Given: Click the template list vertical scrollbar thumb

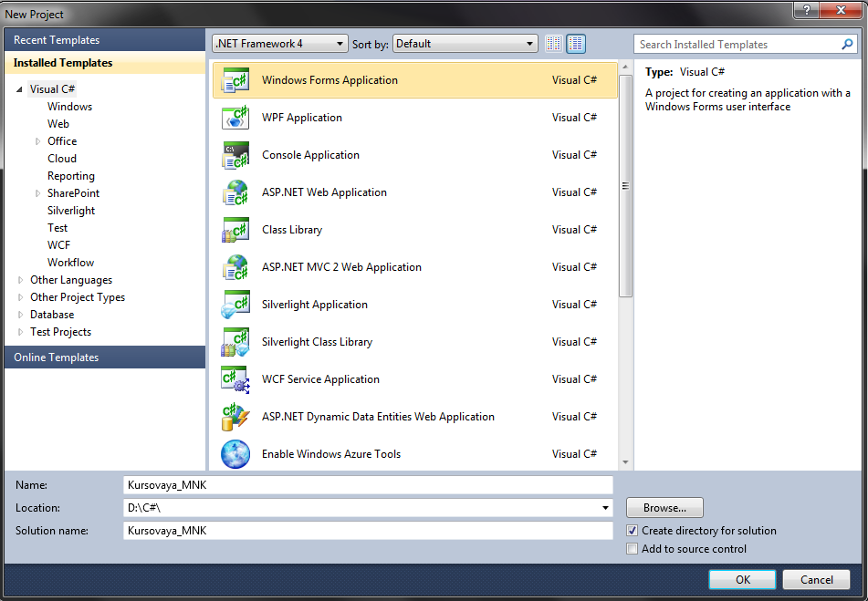Looking at the screenshot, I should coord(625,186).
